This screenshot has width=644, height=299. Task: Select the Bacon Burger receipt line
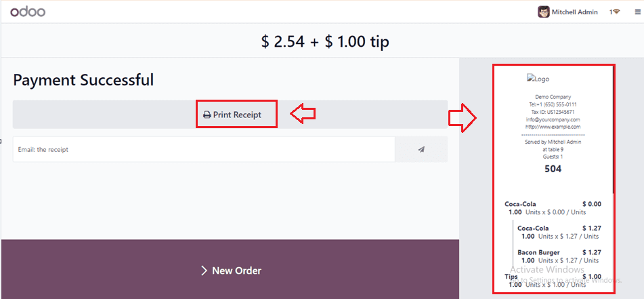click(x=559, y=256)
